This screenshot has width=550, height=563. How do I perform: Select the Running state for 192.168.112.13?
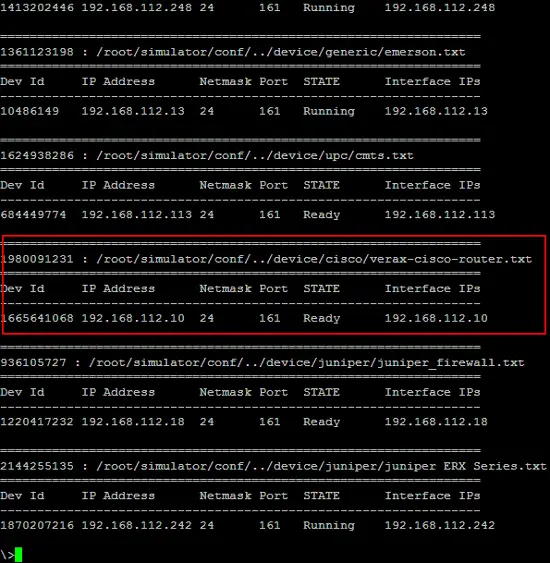tap(329, 111)
